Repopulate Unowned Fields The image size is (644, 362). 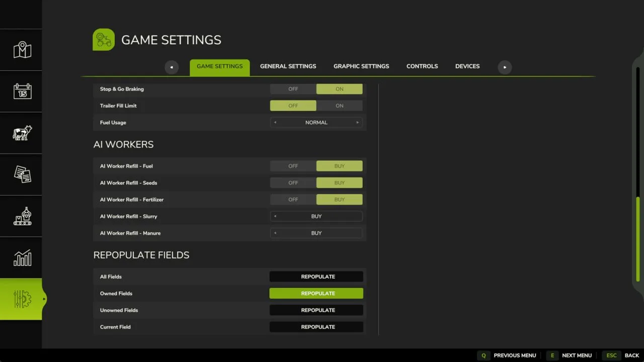316,310
